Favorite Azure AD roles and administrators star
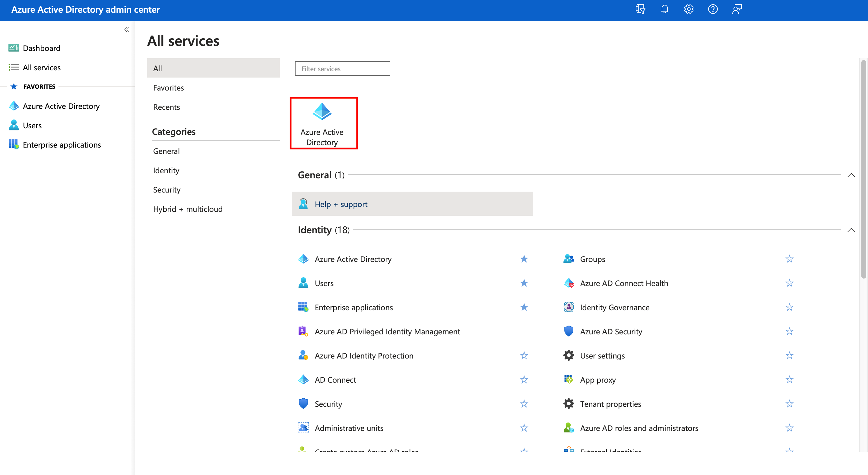Image resolution: width=868 pixels, height=475 pixels. click(x=789, y=428)
